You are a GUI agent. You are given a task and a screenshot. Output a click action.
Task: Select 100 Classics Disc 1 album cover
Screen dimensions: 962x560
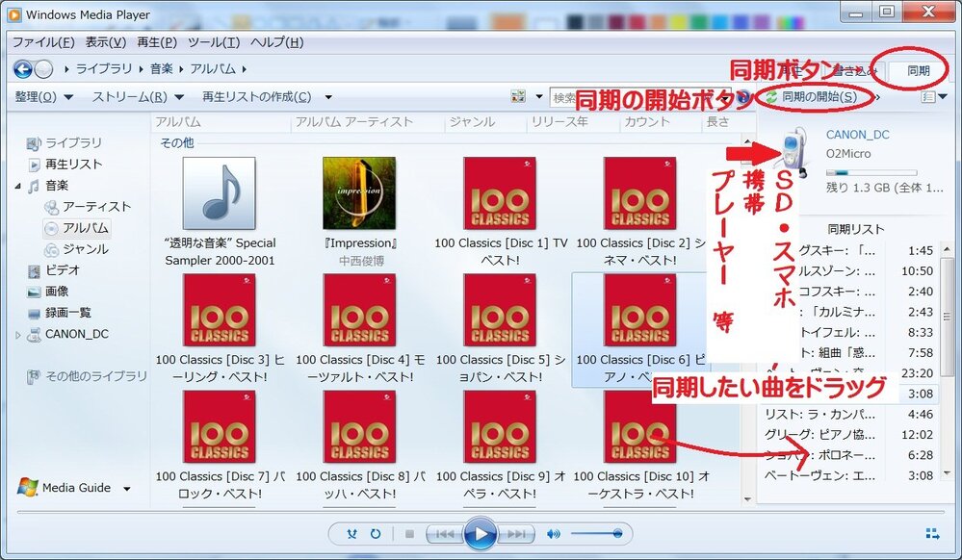[x=500, y=193]
